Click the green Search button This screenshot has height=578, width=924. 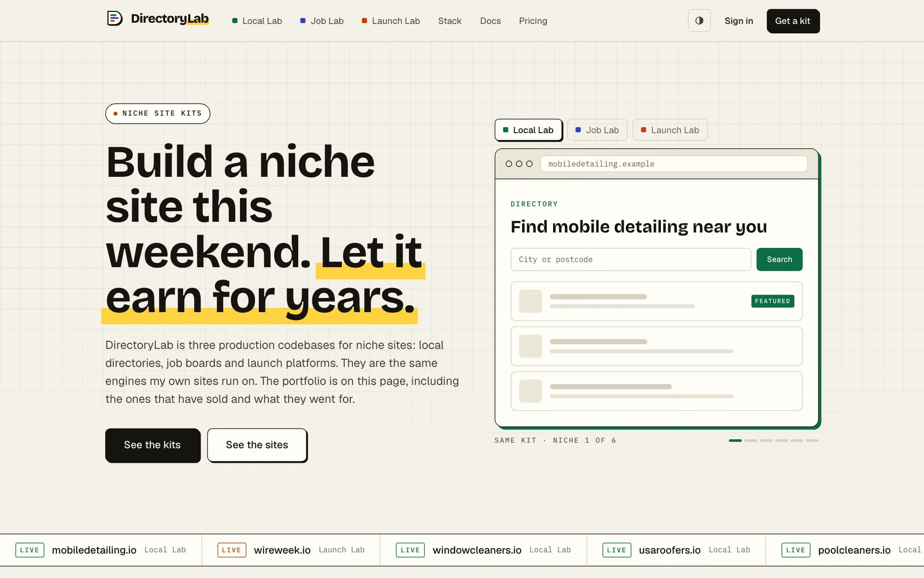click(779, 259)
